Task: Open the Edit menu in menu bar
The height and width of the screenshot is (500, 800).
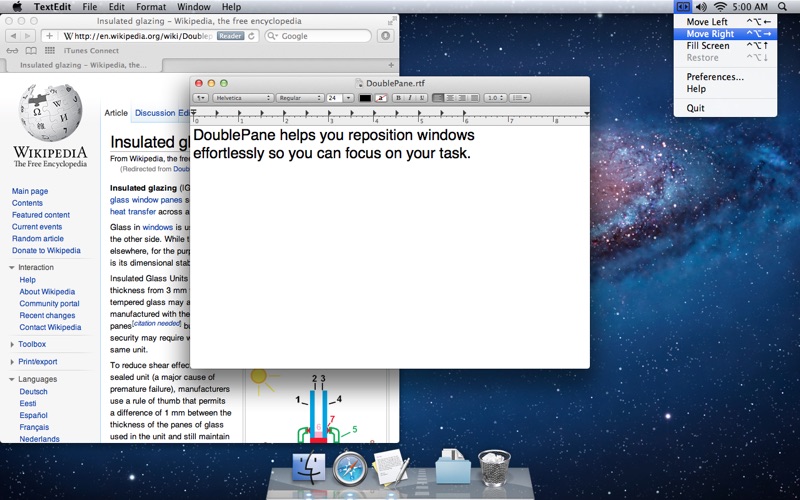Action: (x=116, y=7)
